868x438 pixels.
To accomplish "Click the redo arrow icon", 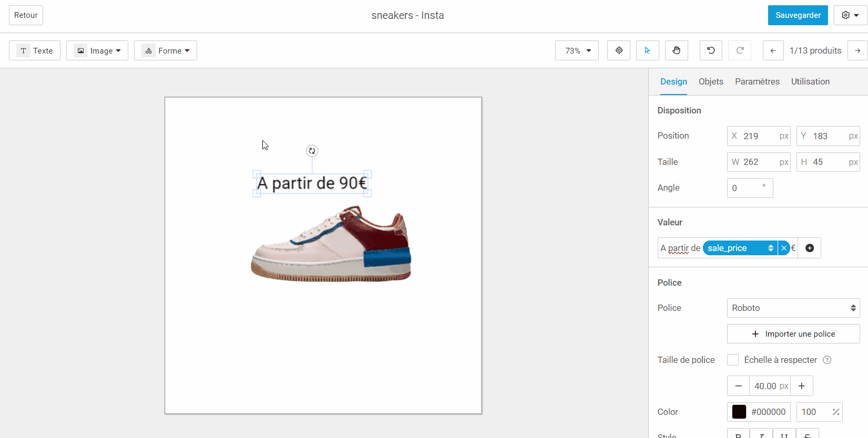I will pyautogui.click(x=740, y=50).
